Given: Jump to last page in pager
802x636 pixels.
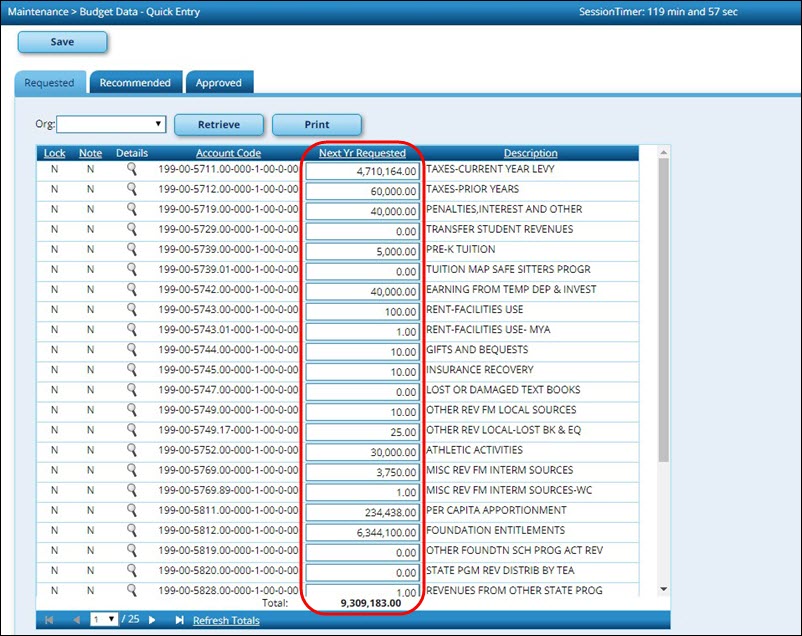Looking at the screenshot, I should click(x=179, y=620).
